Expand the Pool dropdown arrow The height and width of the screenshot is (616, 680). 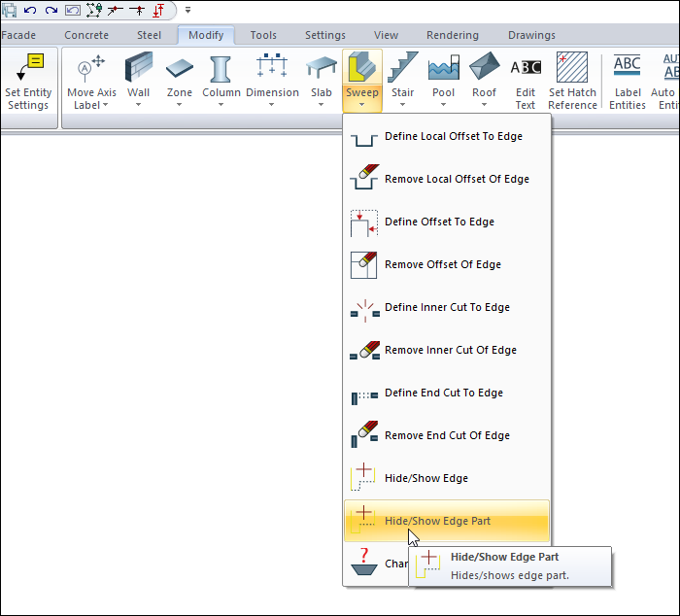(x=443, y=105)
